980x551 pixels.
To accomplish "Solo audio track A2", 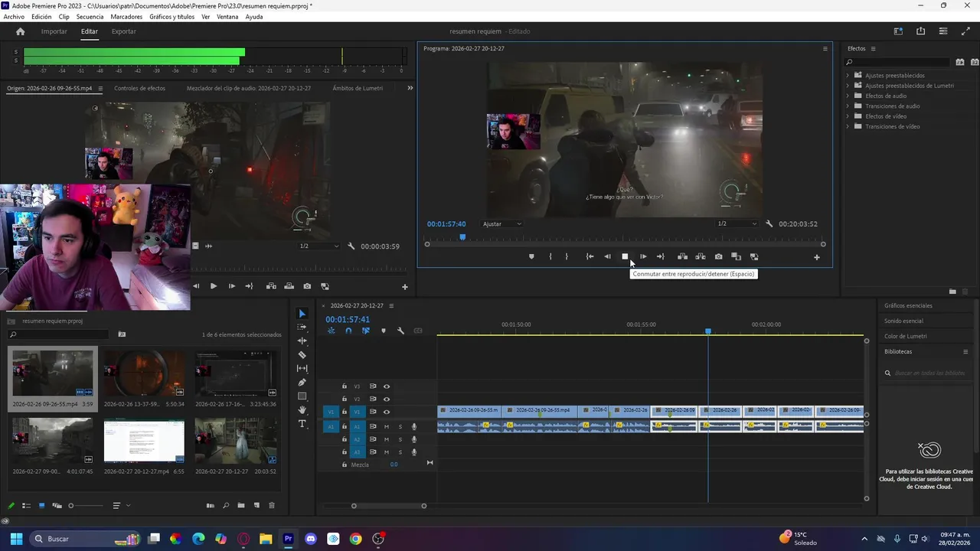I will coord(400,439).
